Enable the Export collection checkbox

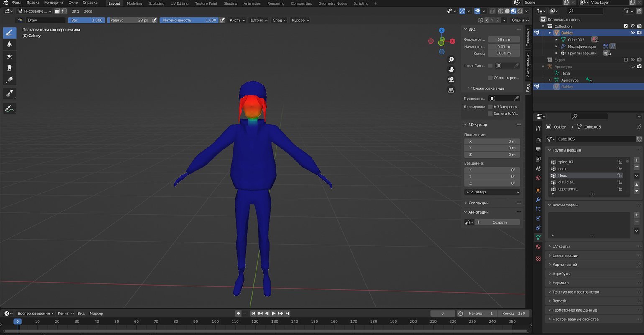(626, 60)
